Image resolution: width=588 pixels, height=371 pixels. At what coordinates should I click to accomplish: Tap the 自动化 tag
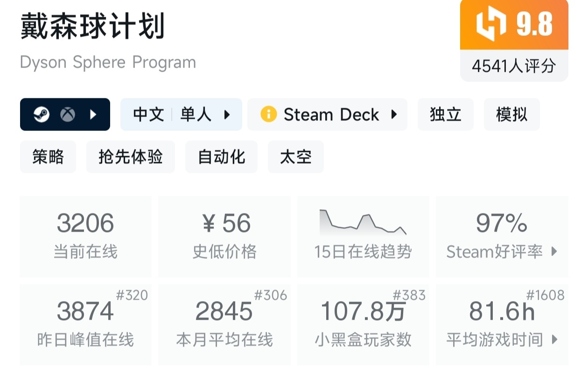click(x=221, y=157)
